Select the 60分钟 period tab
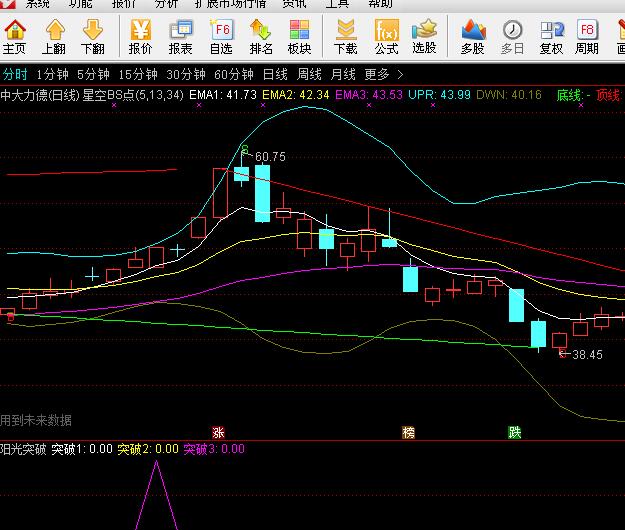 [x=234, y=74]
